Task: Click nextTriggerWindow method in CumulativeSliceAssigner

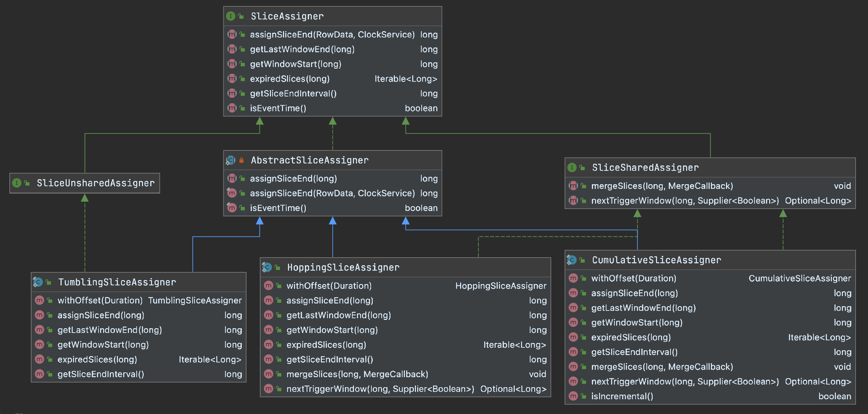Action: click(685, 381)
